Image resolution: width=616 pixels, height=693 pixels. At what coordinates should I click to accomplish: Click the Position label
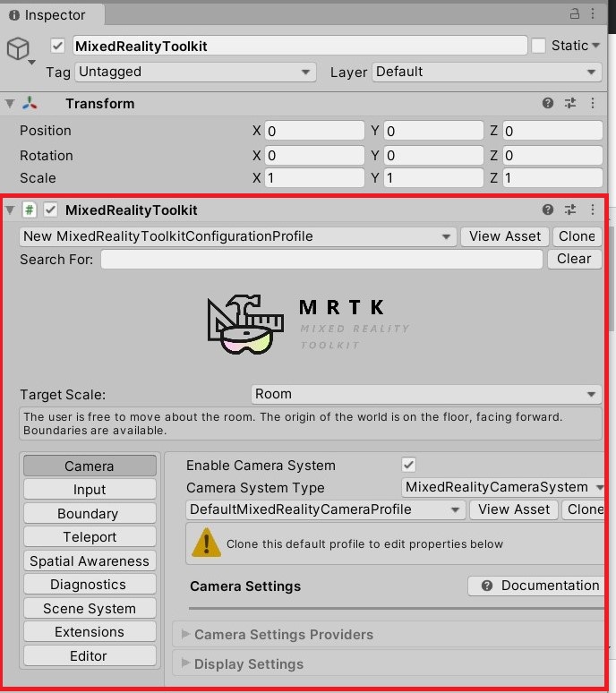point(46,131)
